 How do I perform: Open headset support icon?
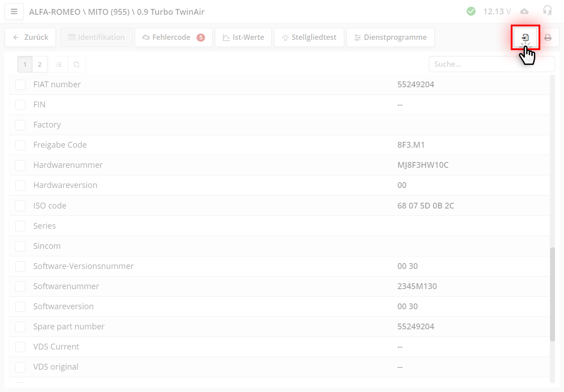pos(547,11)
